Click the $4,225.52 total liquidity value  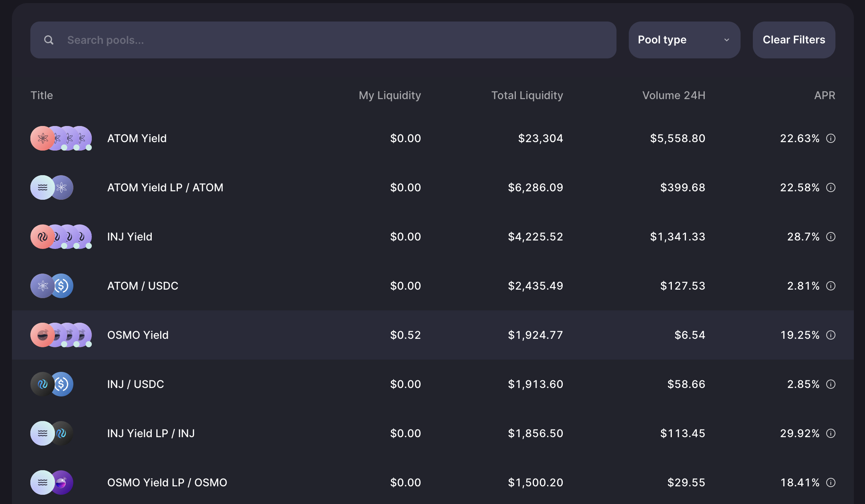tap(535, 237)
